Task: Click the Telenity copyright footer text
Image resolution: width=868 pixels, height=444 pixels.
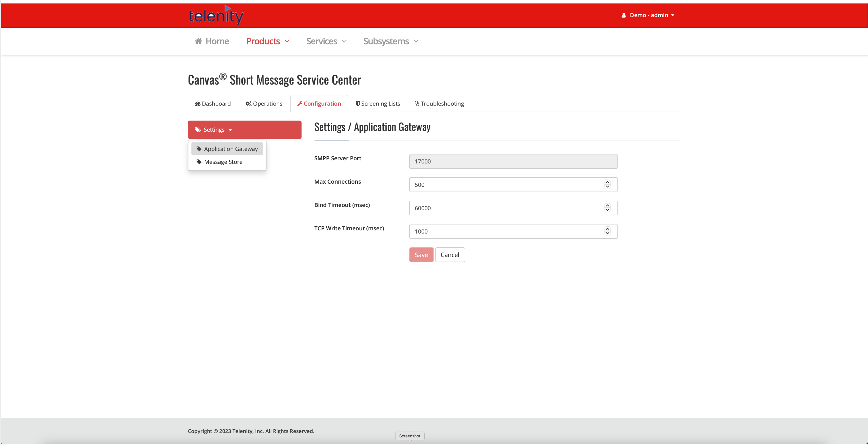Action: [x=251, y=431]
